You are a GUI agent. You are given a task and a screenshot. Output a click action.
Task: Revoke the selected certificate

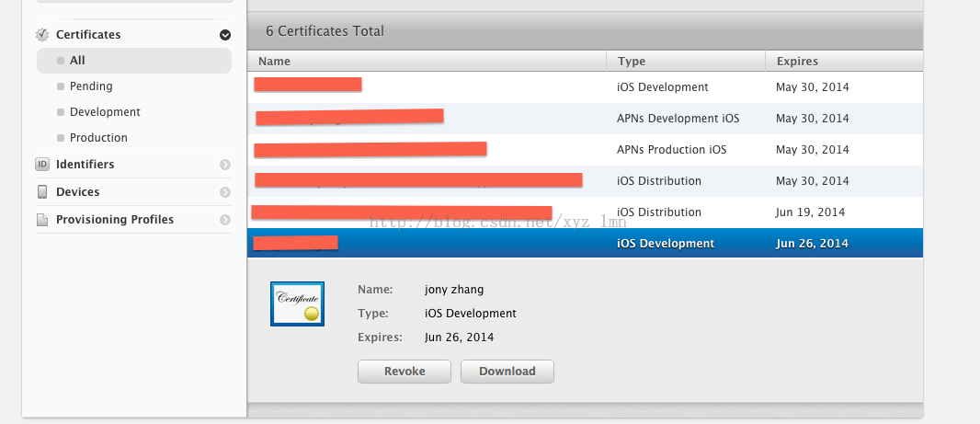click(405, 372)
